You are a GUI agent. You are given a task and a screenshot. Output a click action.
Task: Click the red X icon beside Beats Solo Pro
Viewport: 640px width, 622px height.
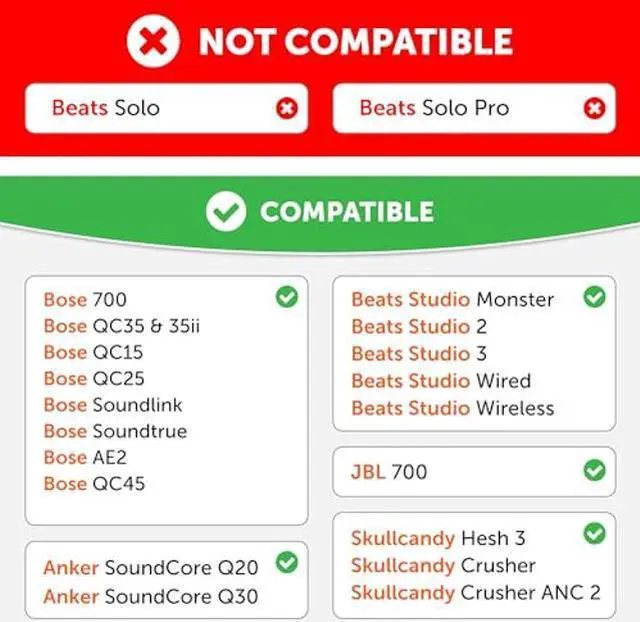click(x=594, y=108)
